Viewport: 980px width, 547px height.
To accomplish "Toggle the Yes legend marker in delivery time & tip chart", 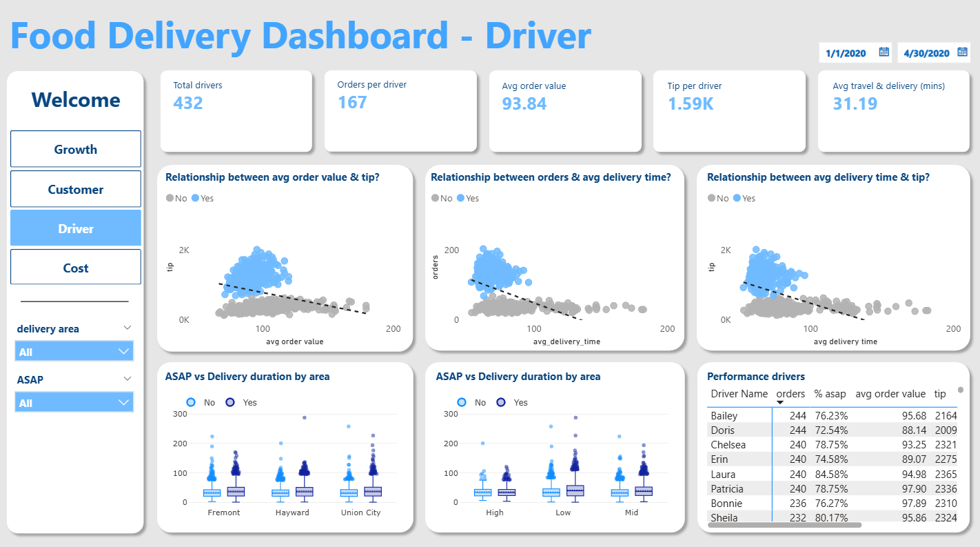I will pyautogui.click(x=737, y=198).
